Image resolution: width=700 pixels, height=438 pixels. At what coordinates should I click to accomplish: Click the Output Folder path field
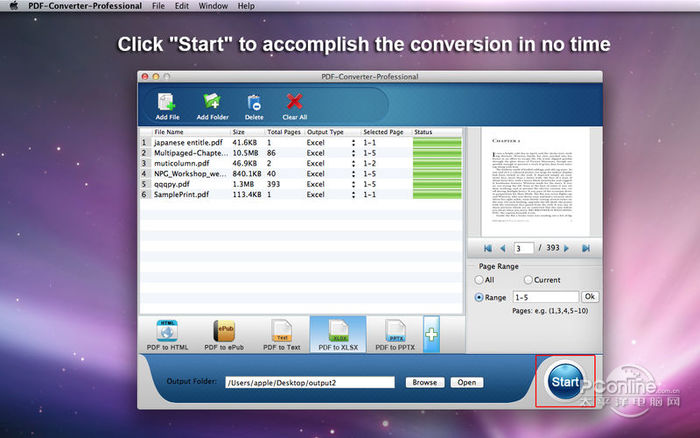[x=310, y=383]
